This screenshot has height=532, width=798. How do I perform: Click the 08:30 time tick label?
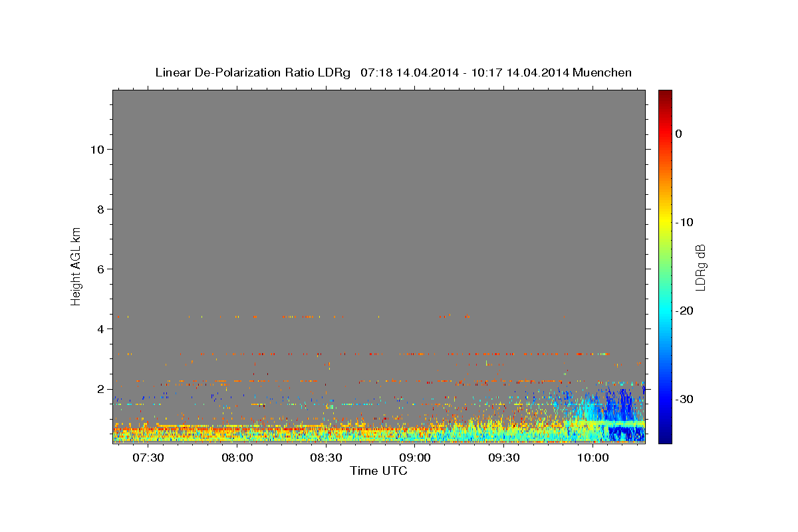click(327, 458)
